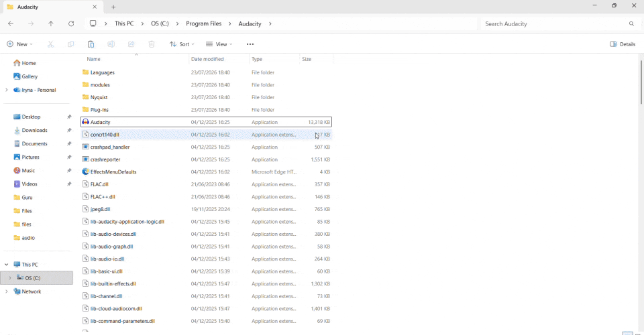
Task: Navigate to Program Files in breadcrumb
Action: (204, 23)
